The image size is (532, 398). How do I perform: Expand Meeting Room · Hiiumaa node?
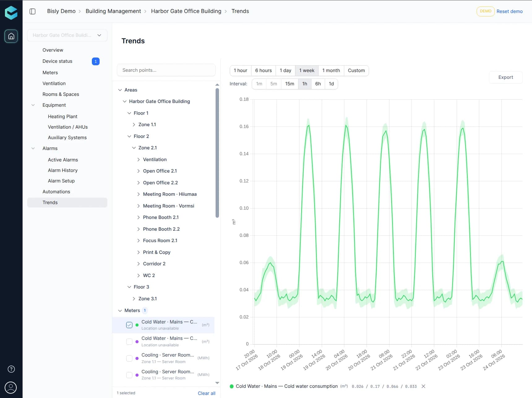pyautogui.click(x=139, y=194)
